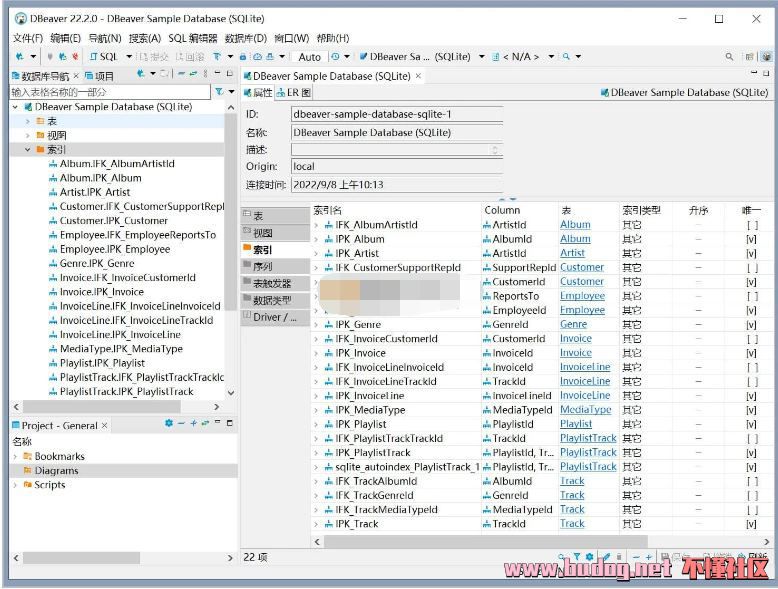The image size is (778, 589).
Task: Expand the 视图 folder in navigator tree
Action: (x=28, y=135)
